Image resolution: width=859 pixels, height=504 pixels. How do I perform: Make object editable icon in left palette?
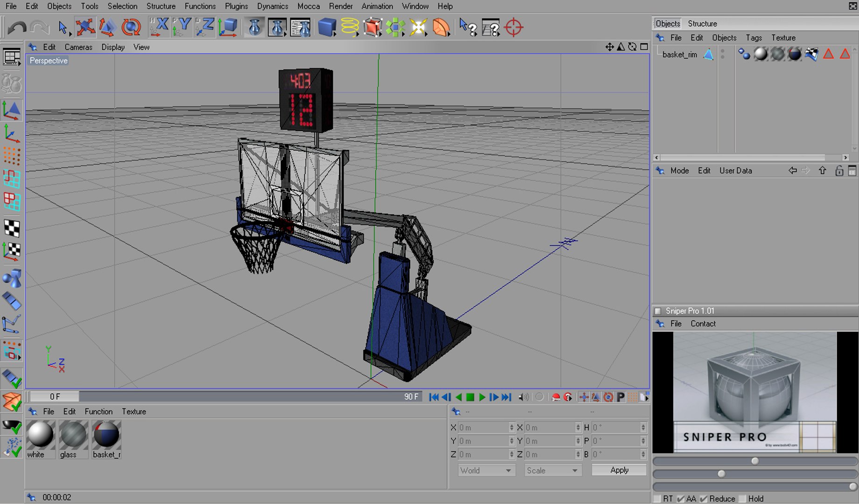[x=12, y=84]
